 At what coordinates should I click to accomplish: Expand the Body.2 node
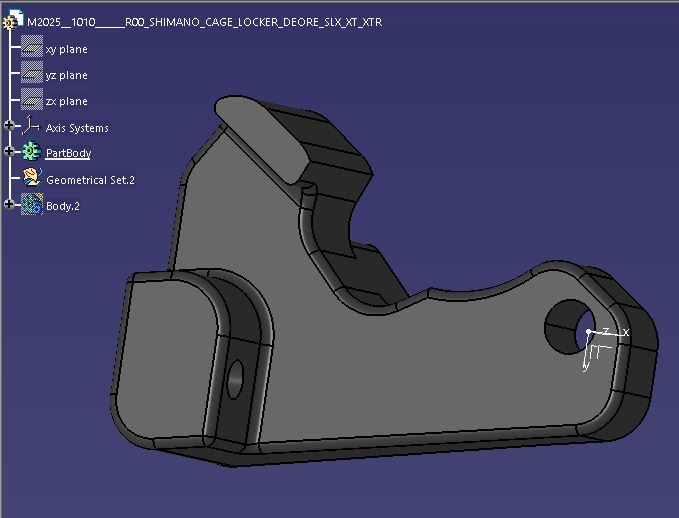9,204
